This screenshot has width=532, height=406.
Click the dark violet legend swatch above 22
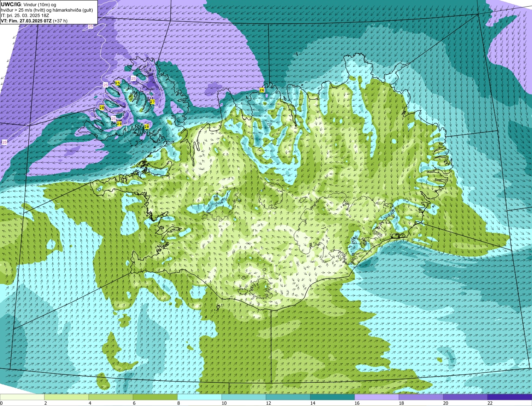[x=510, y=397]
